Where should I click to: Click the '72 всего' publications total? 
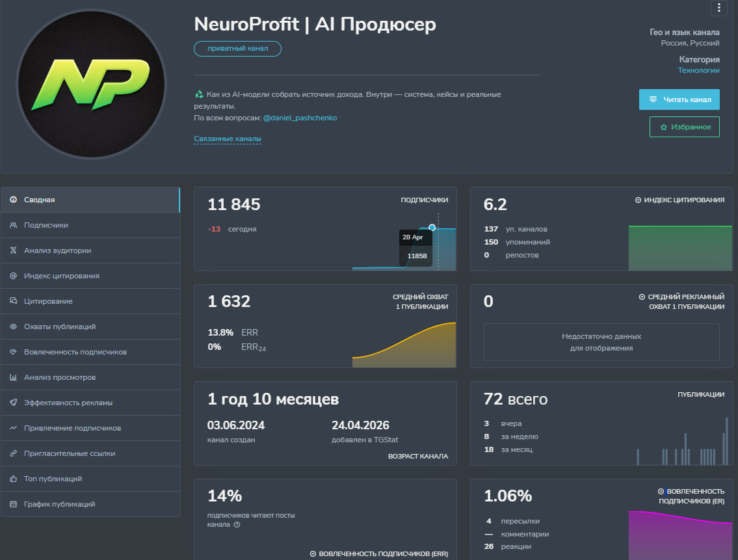tap(516, 399)
